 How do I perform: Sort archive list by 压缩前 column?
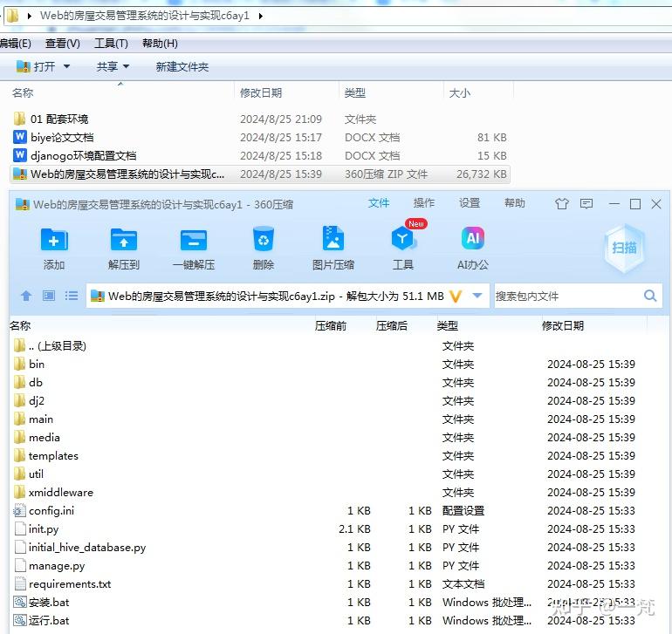point(331,326)
